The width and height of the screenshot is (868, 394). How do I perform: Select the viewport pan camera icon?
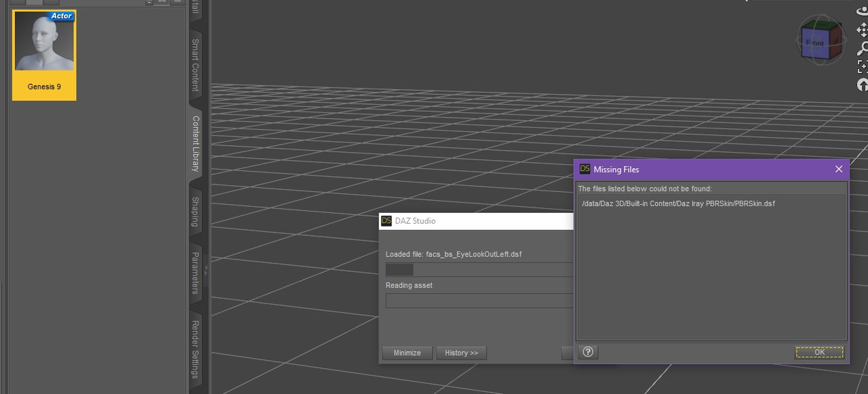[863, 31]
